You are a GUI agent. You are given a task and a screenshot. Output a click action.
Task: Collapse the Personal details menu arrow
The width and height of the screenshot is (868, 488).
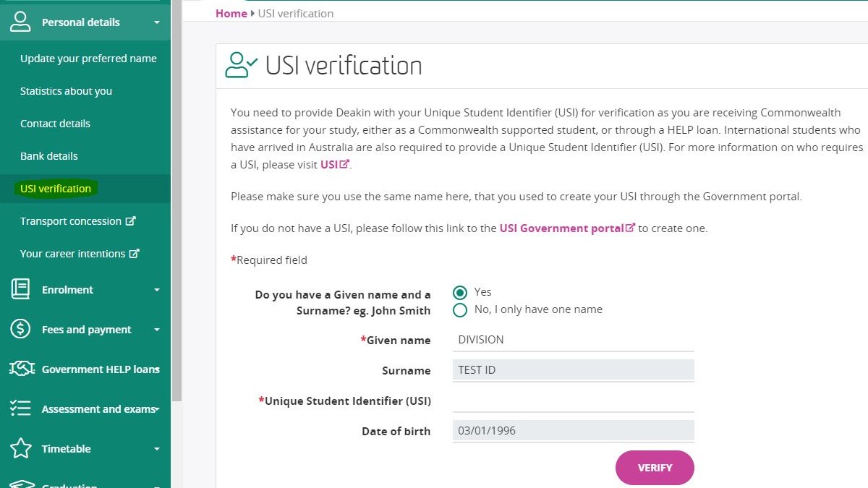[x=157, y=22]
